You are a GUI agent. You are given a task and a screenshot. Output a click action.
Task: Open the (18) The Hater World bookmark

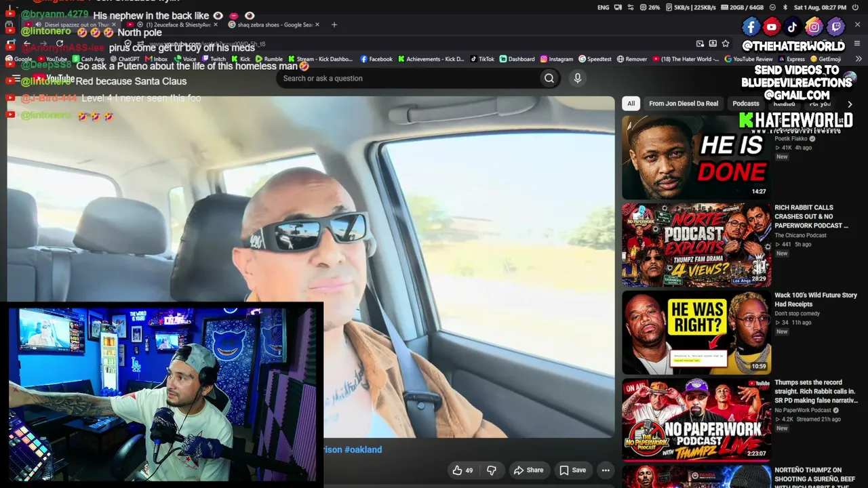coord(686,59)
